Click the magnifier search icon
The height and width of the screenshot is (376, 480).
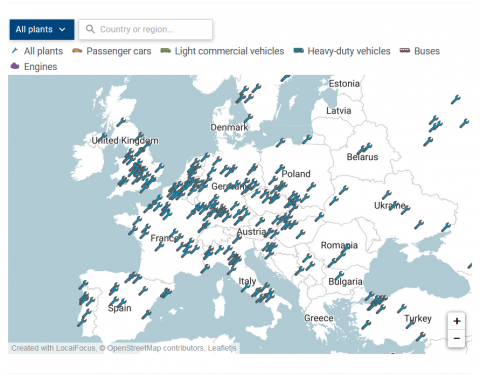click(x=90, y=29)
